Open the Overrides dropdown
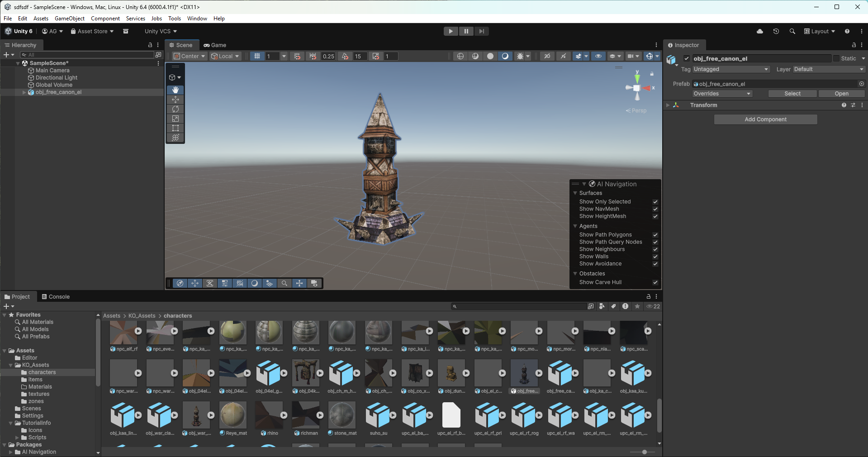 tap(722, 94)
